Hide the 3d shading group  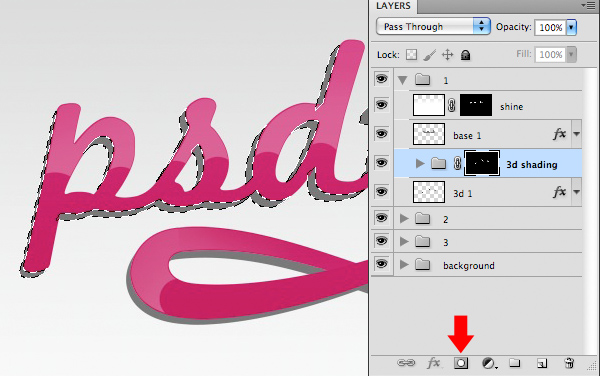pos(381,163)
